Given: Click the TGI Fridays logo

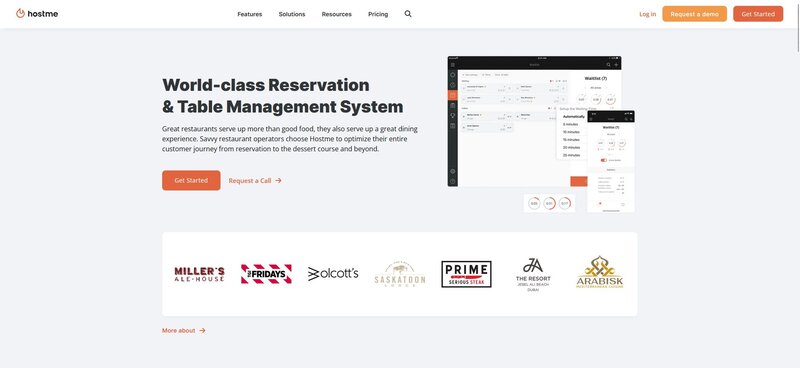Looking at the screenshot, I should pyautogui.click(x=266, y=274).
